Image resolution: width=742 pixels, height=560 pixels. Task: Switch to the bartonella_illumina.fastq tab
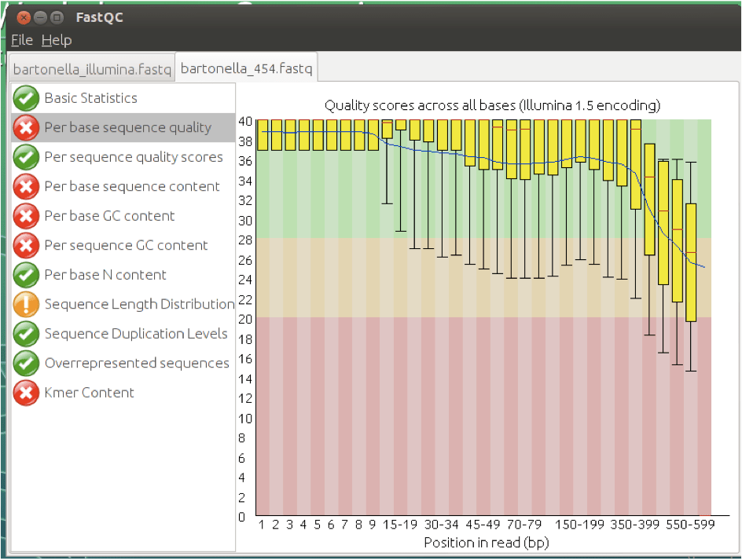(92, 70)
